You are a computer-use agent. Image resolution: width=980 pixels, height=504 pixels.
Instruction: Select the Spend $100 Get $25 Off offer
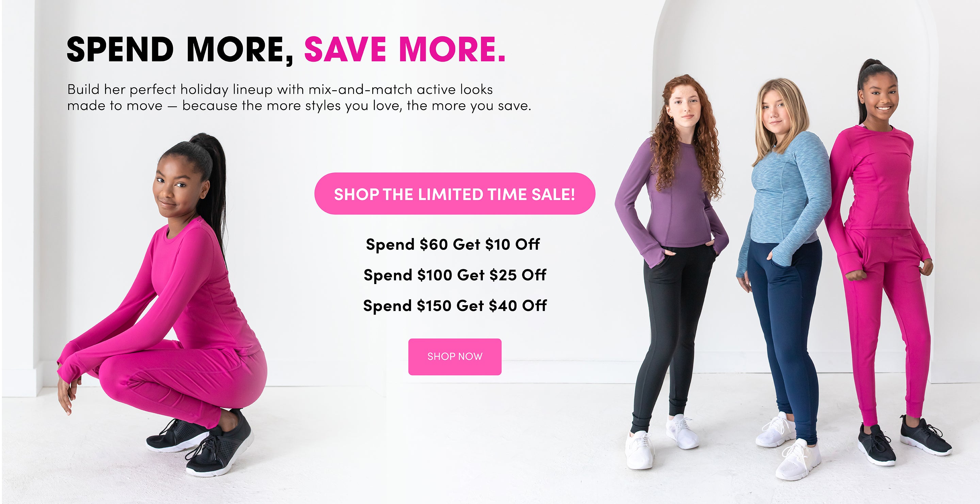(x=455, y=275)
